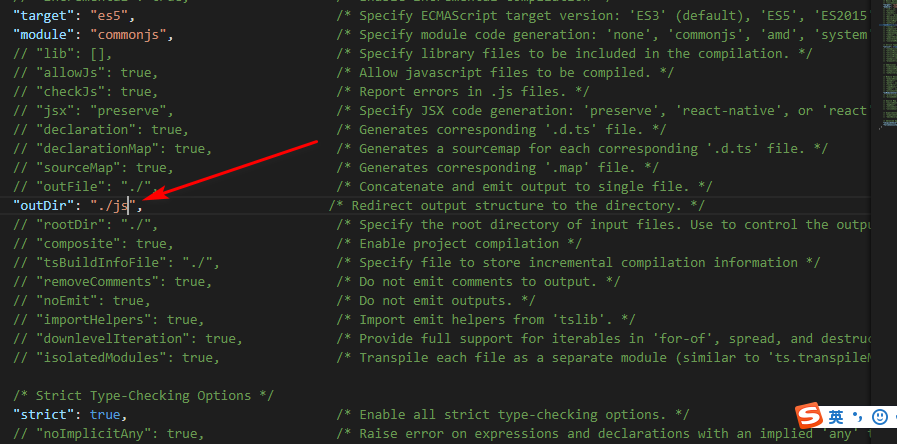
Task: Click the commented "noImplicitAny": true line
Action: (x=109, y=433)
